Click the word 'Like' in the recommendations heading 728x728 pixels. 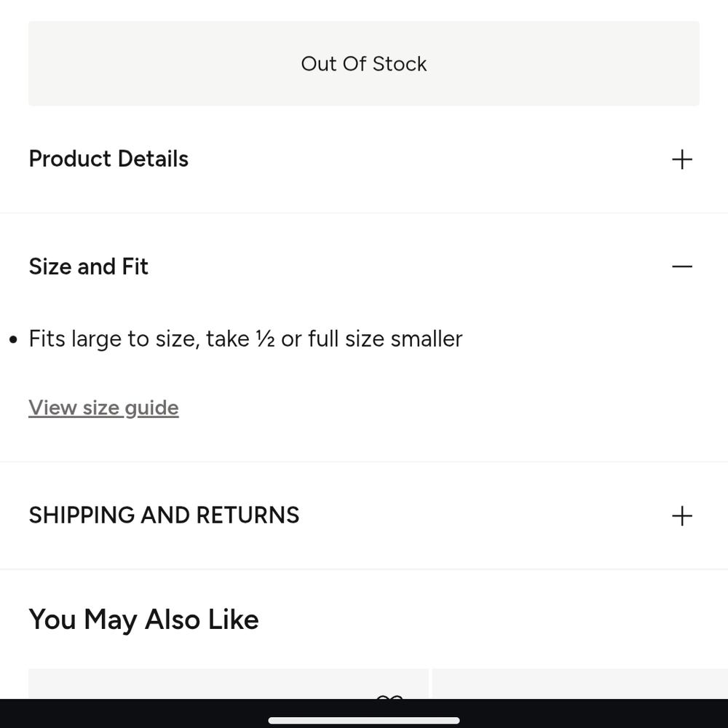point(233,620)
